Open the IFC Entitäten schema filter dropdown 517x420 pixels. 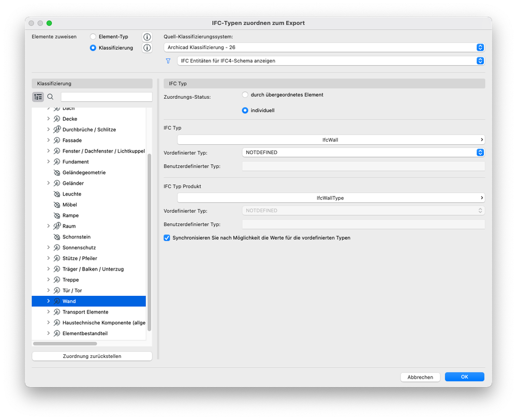point(331,61)
